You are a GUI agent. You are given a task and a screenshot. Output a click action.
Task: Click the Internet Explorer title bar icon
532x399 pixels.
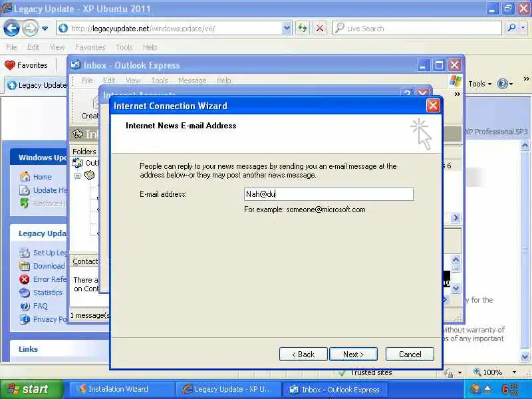pos(7,8)
